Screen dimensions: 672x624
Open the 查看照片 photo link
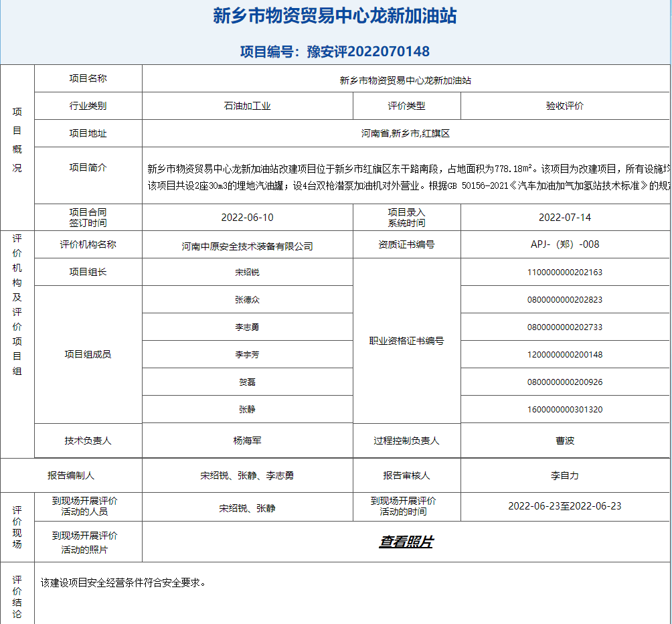click(406, 542)
